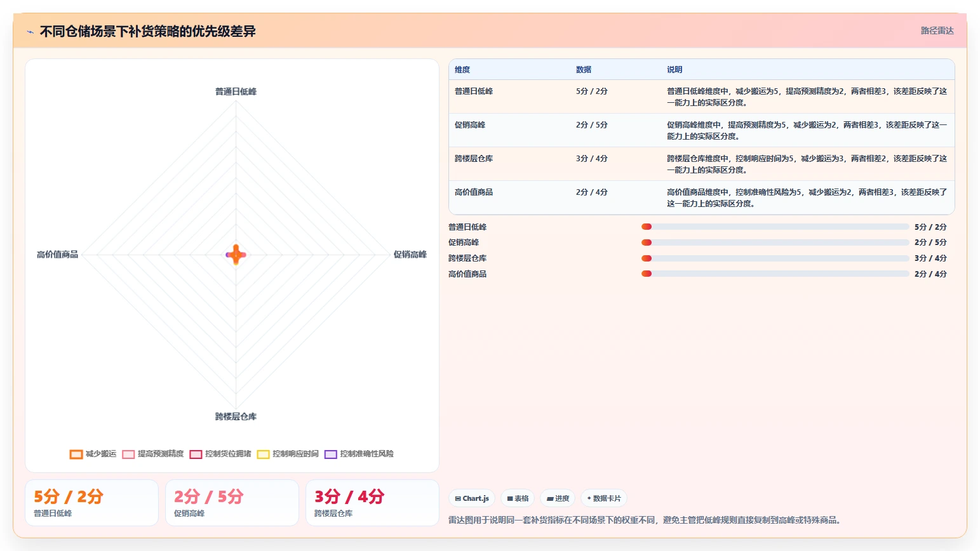Viewport: 980px width, 551px height.
Task: Toggle the 控制准确性风险 legend swatch
Action: coord(330,454)
